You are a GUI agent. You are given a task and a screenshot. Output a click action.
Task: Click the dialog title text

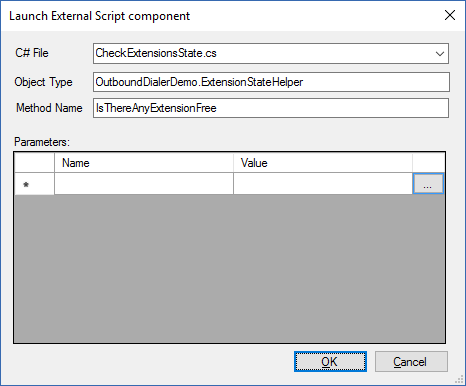tap(99, 16)
